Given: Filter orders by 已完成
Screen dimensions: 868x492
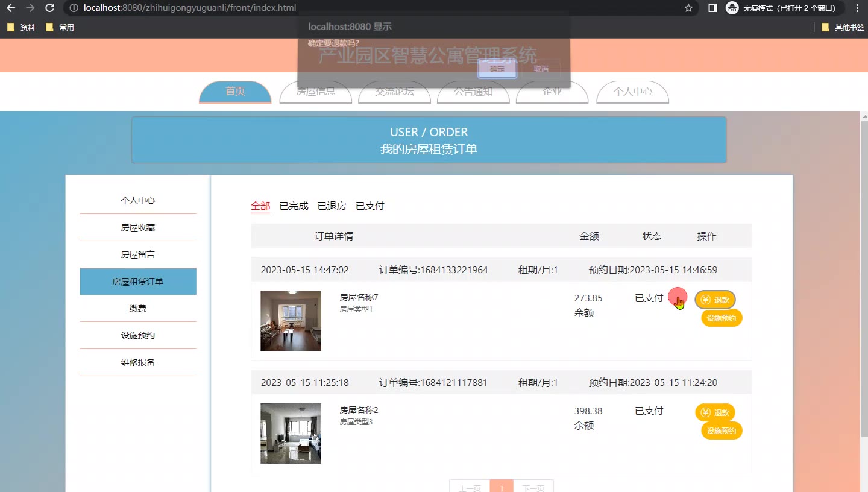Looking at the screenshot, I should click(294, 206).
